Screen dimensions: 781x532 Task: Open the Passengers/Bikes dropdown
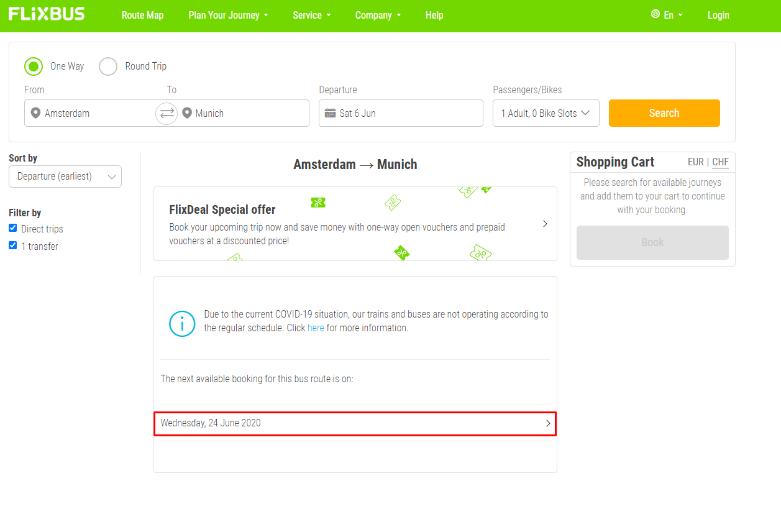click(546, 113)
